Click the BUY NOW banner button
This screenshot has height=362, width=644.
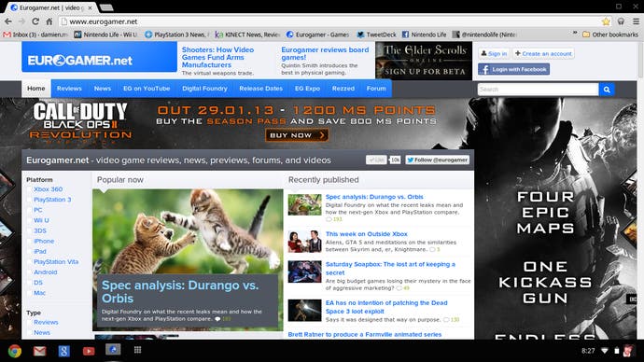click(x=297, y=135)
